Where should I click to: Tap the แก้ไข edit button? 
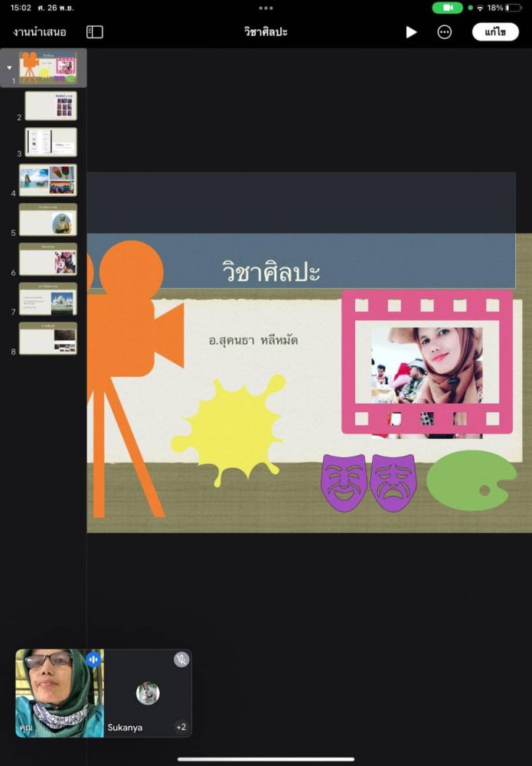pos(494,32)
